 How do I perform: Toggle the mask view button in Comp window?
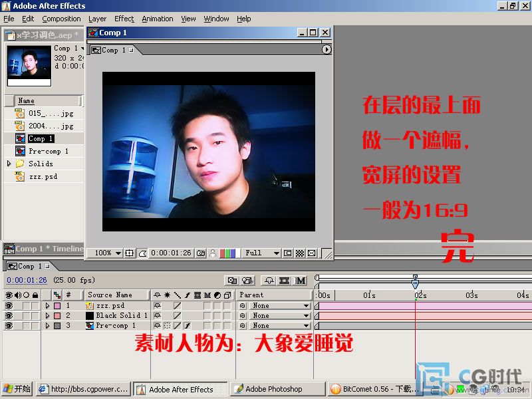[142, 253]
